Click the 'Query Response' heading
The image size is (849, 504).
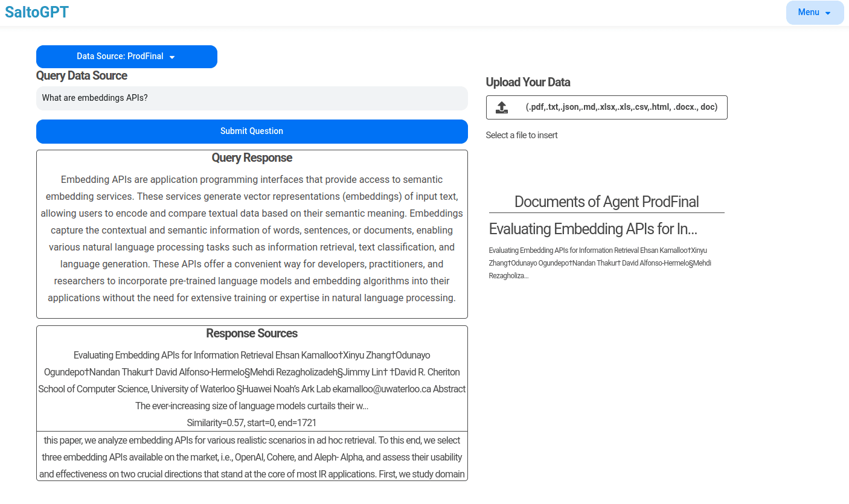click(x=252, y=158)
